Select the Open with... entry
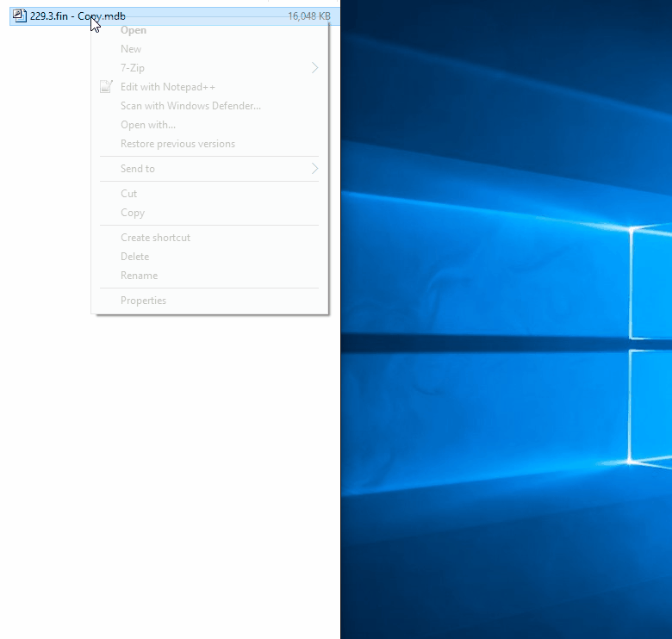This screenshot has width=672, height=639. click(x=148, y=125)
